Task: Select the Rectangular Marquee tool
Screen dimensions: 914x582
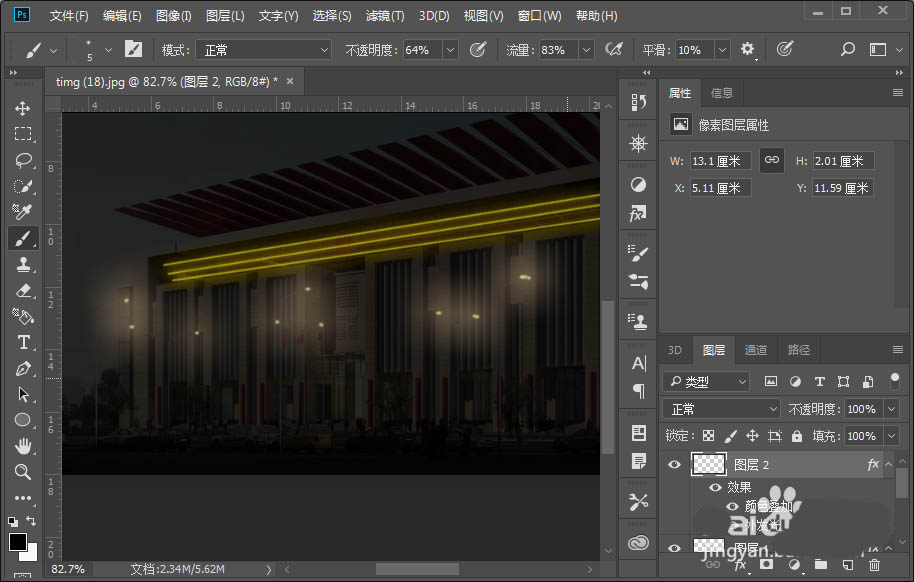Action: click(x=22, y=134)
